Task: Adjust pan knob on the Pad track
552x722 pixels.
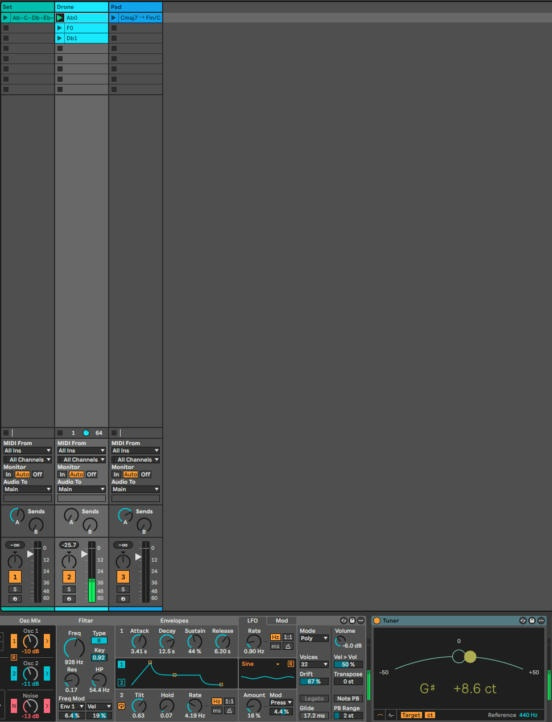Action: 123,561
